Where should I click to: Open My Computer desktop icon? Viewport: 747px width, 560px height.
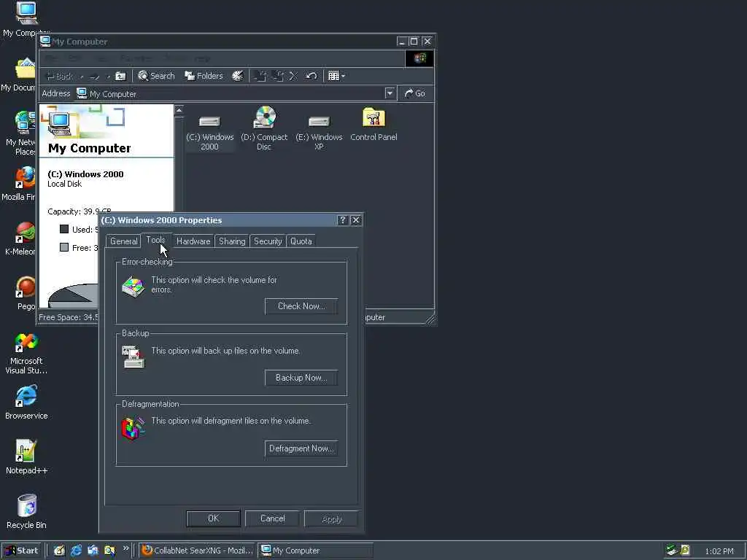coord(26,20)
